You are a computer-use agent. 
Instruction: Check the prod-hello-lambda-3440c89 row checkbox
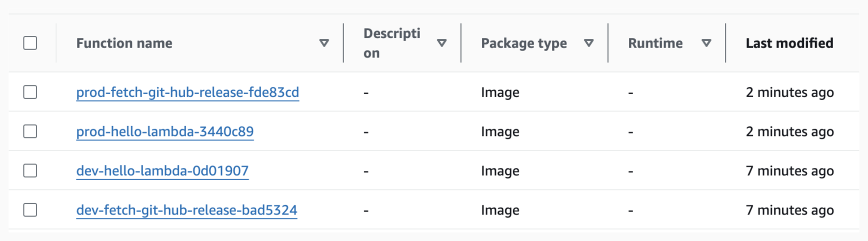30,132
